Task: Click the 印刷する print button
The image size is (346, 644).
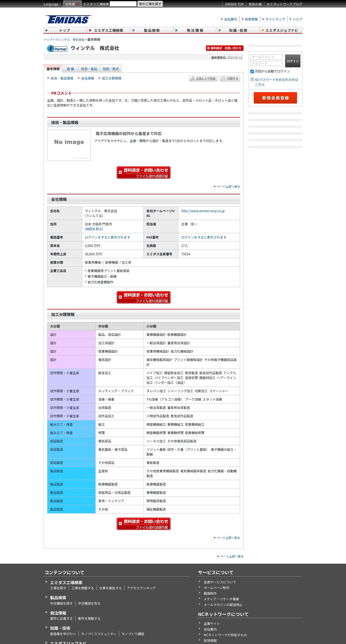Action: tap(230, 79)
